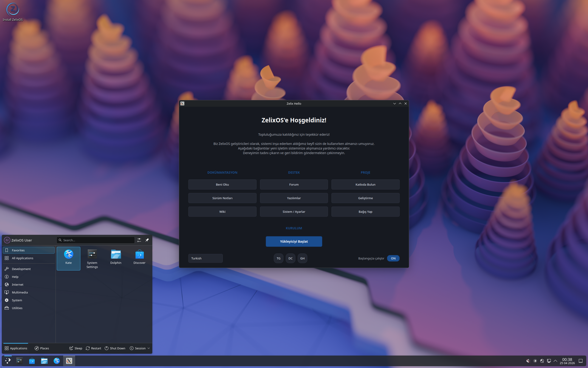Pin the launcher menu open

147,240
